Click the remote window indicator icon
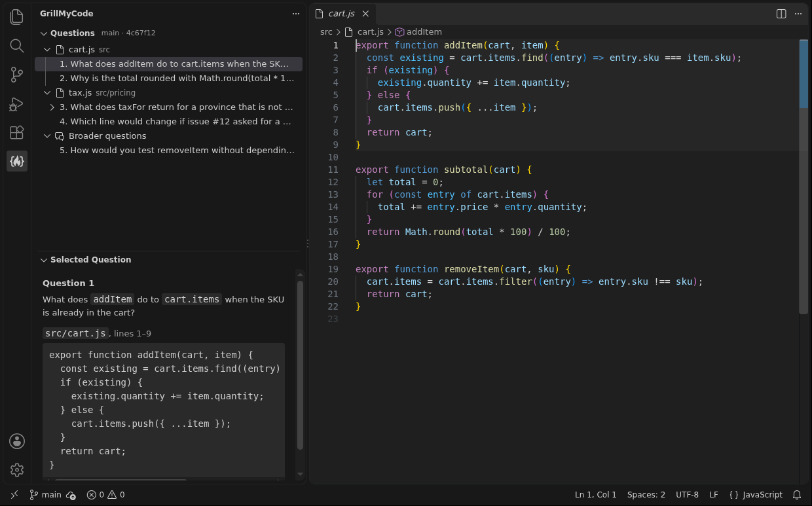This screenshot has height=506, width=812. click(x=14, y=495)
